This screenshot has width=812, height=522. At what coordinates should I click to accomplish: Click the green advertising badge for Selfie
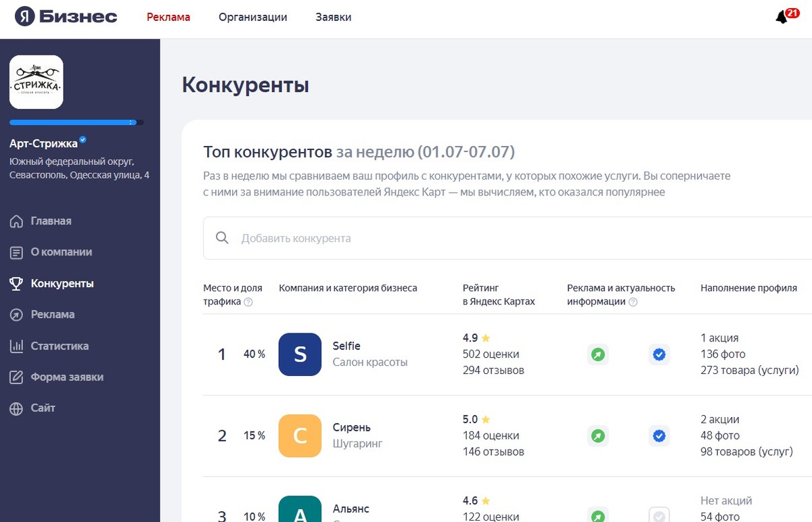598,354
